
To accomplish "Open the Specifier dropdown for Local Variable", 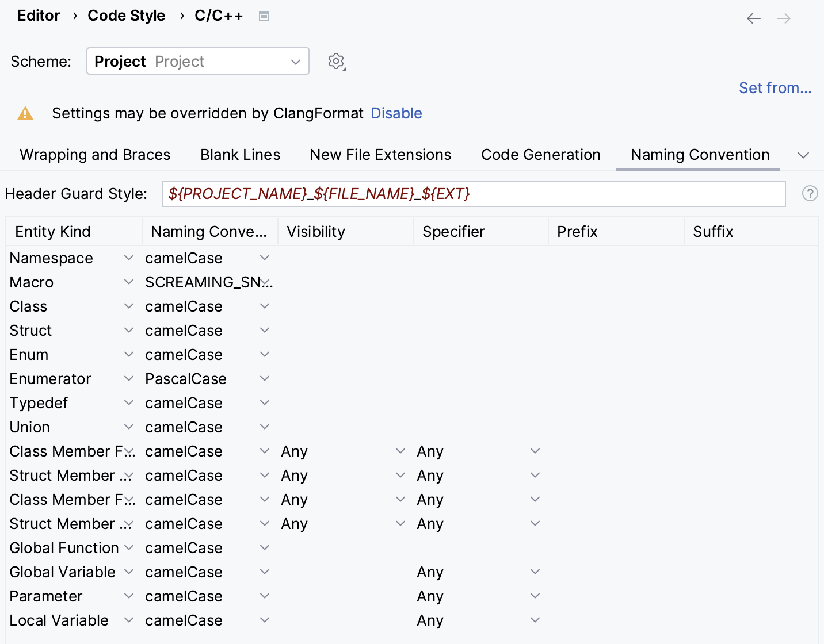I will pyautogui.click(x=535, y=620).
